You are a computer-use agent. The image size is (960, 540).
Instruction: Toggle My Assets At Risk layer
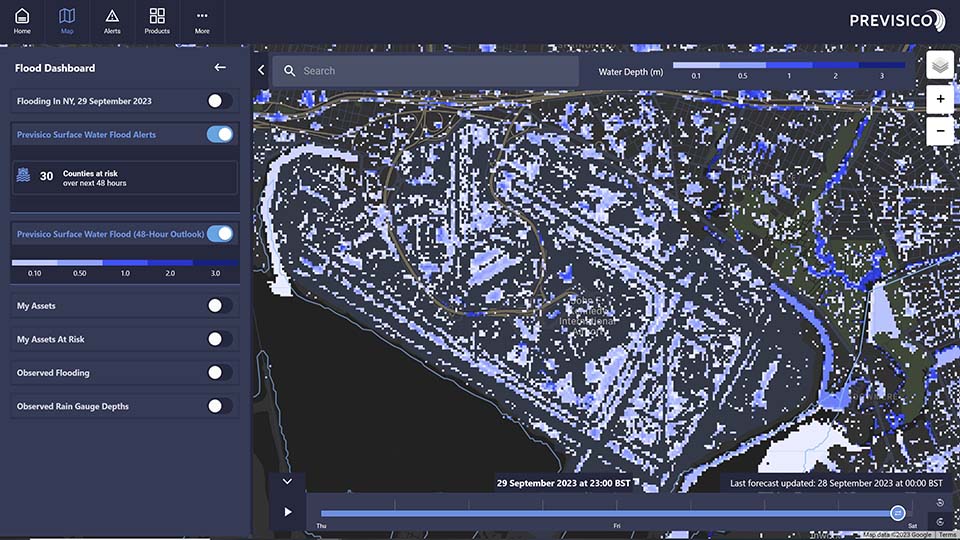tap(219, 339)
